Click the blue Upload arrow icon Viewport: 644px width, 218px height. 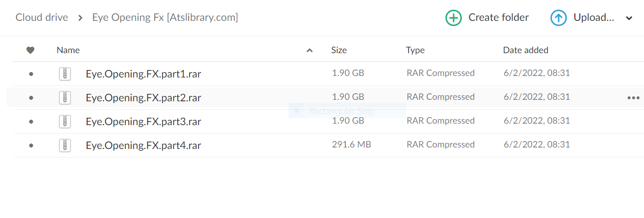click(x=558, y=18)
